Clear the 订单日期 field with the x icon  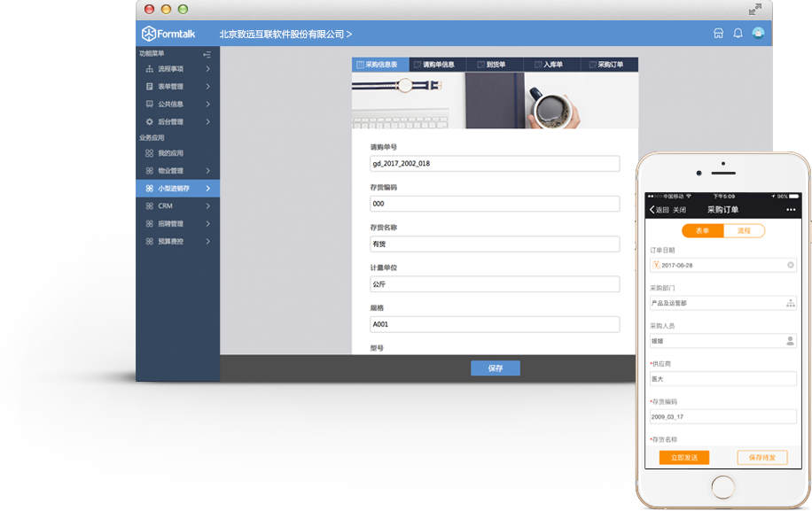pyautogui.click(x=790, y=265)
